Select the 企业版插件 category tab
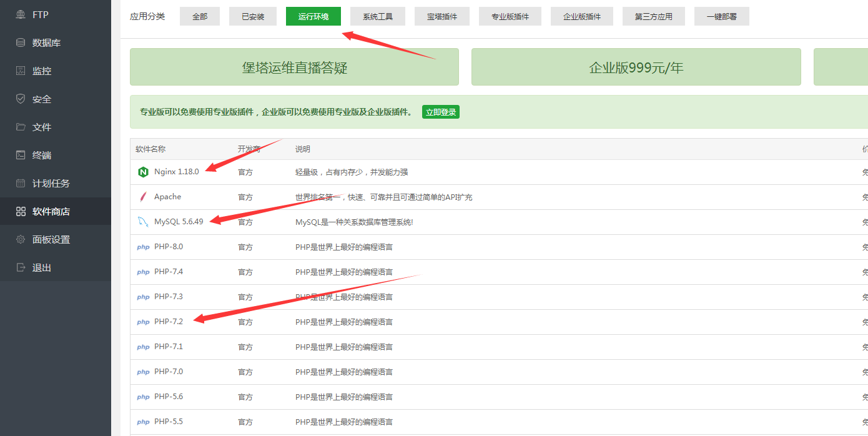The width and height of the screenshot is (868, 436). (582, 16)
